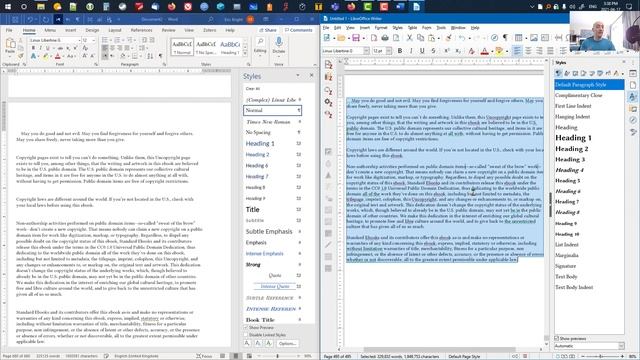The width and height of the screenshot is (640, 360).
Task: Click the font color red A in LibreOffice
Action: [x=484, y=51]
